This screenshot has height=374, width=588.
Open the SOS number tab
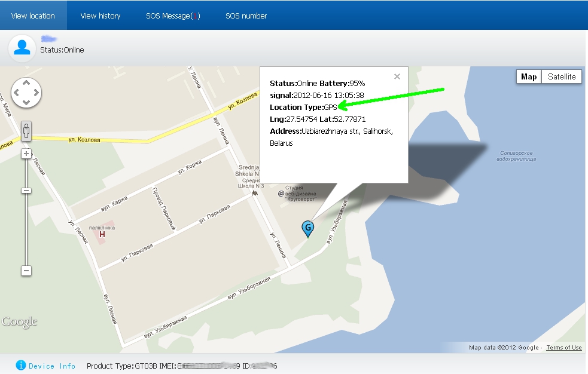click(245, 16)
